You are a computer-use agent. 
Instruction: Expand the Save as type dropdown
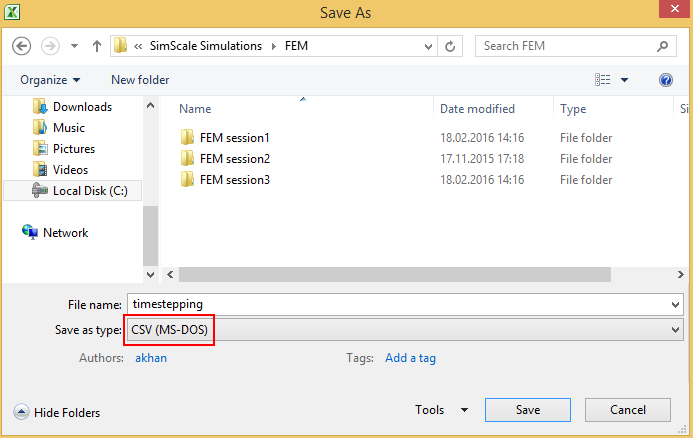point(676,330)
